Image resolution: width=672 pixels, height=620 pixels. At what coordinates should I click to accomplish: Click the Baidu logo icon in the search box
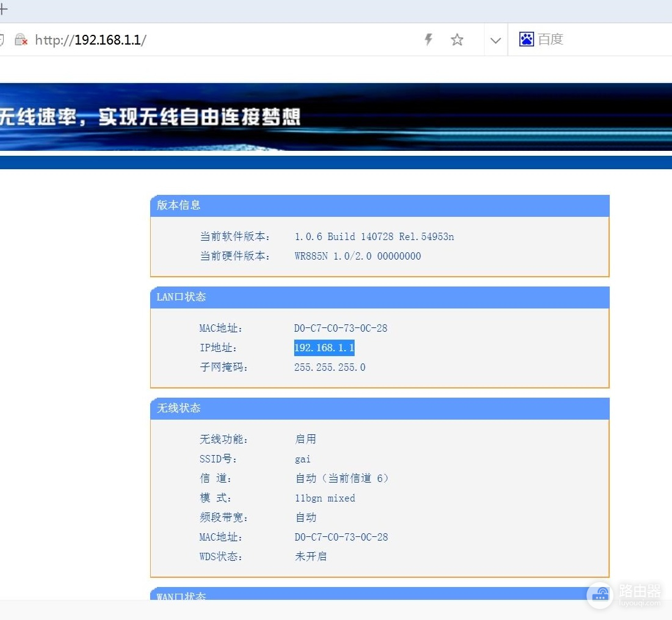pos(526,38)
